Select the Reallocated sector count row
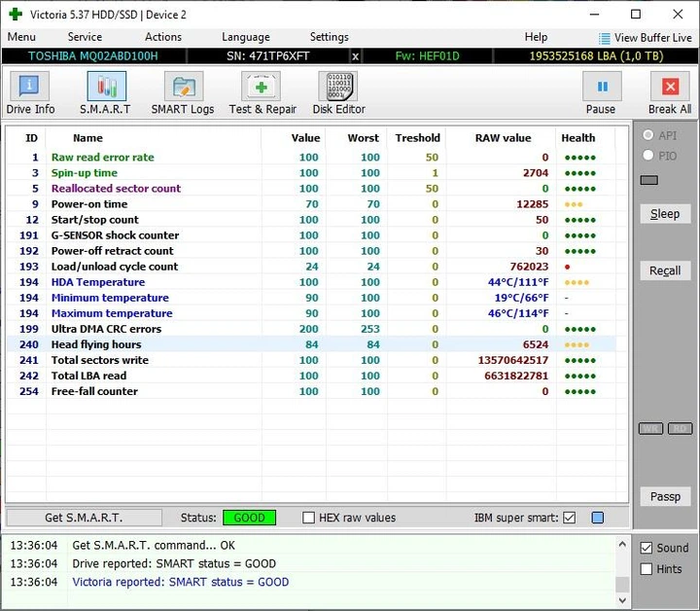 click(x=311, y=189)
